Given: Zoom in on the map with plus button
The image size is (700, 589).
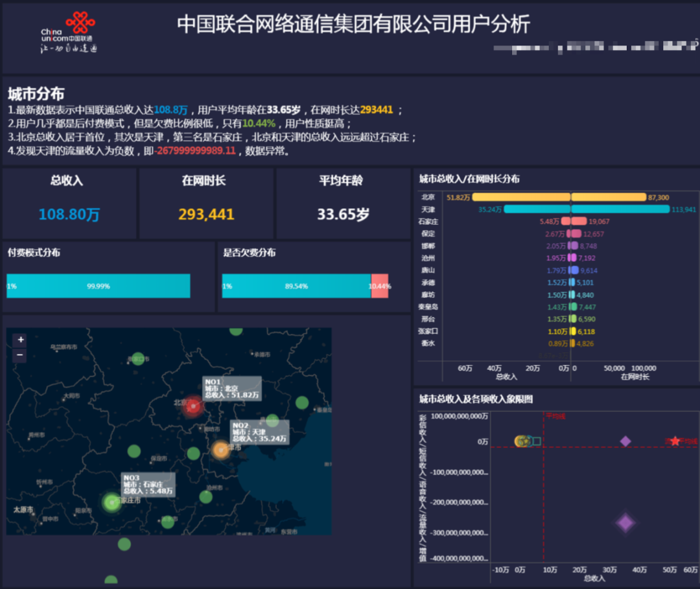Looking at the screenshot, I should coord(21,340).
